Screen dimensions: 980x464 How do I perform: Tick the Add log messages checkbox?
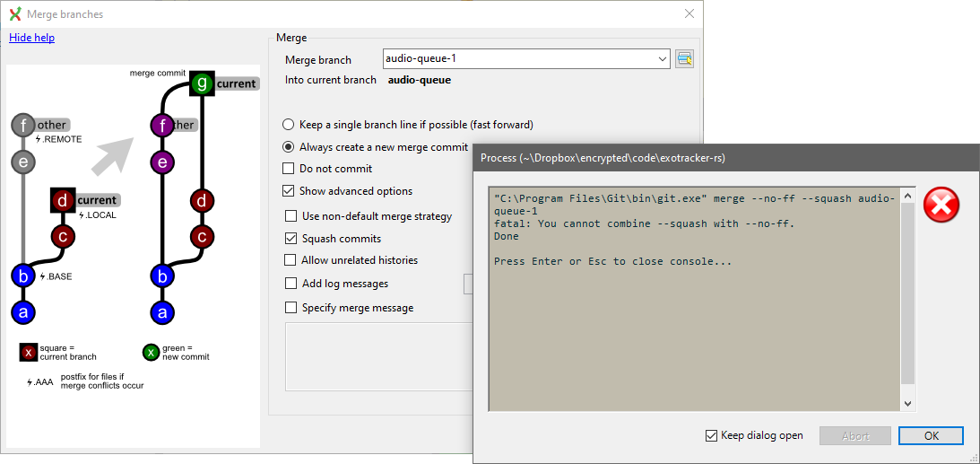point(291,284)
